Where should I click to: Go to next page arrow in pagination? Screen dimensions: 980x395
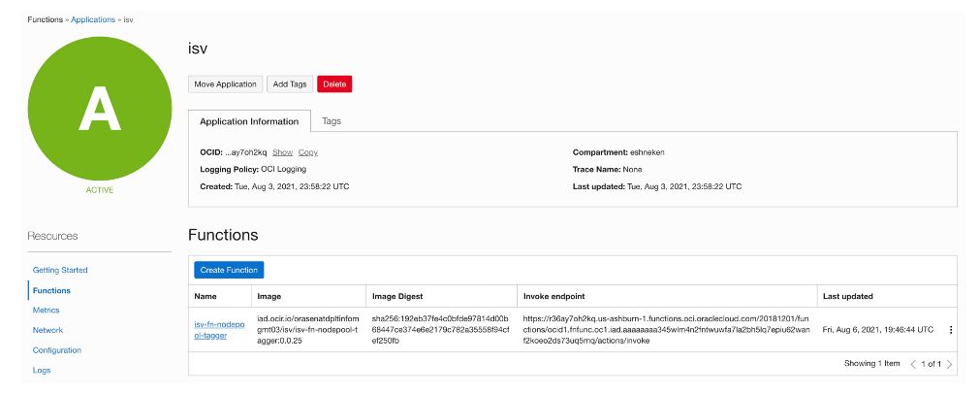[x=949, y=364]
